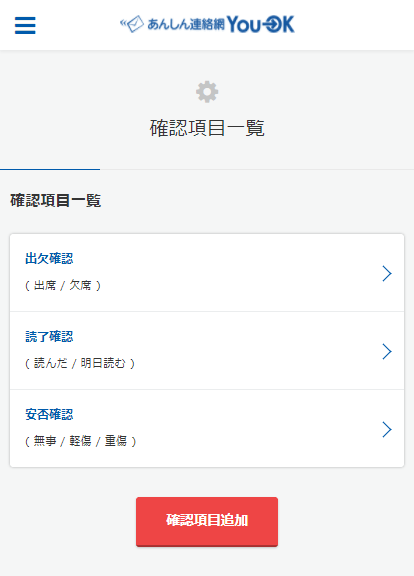Open the 安否確認 item

(207, 429)
